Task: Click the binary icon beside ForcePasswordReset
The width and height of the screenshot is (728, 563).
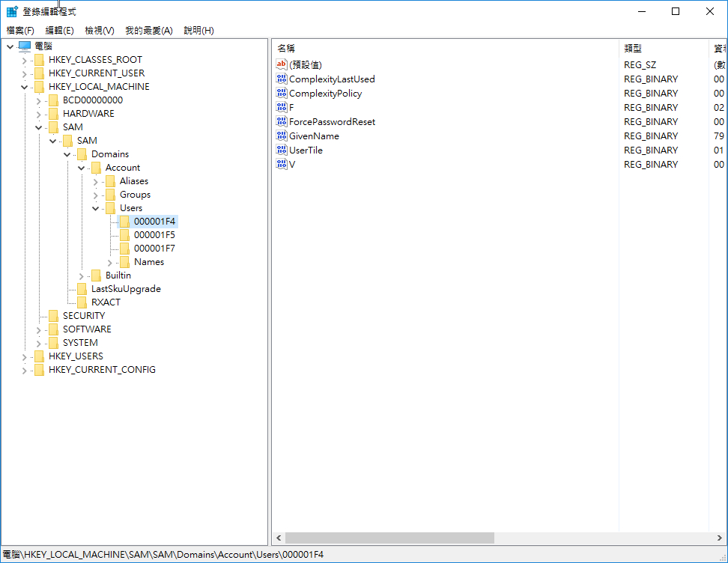Action: [x=282, y=121]
